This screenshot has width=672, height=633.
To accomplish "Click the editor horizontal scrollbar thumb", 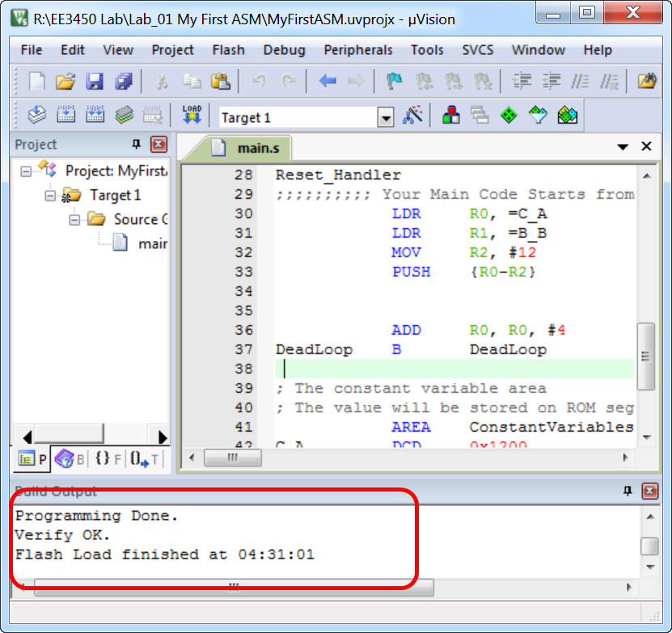I will click(x=232, y=458).
